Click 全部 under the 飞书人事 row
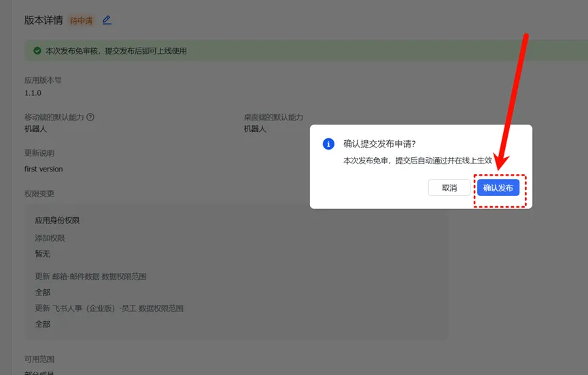The height and width of the screenshot is (375, 588). pyautogui.click(x=42, y=325)
